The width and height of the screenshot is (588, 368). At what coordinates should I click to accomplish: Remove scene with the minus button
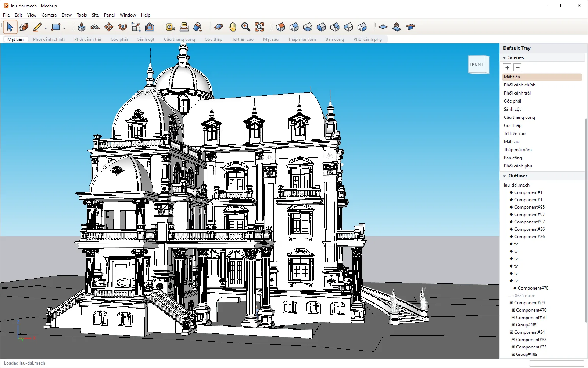pyautogui.click(x=517, y=67)
